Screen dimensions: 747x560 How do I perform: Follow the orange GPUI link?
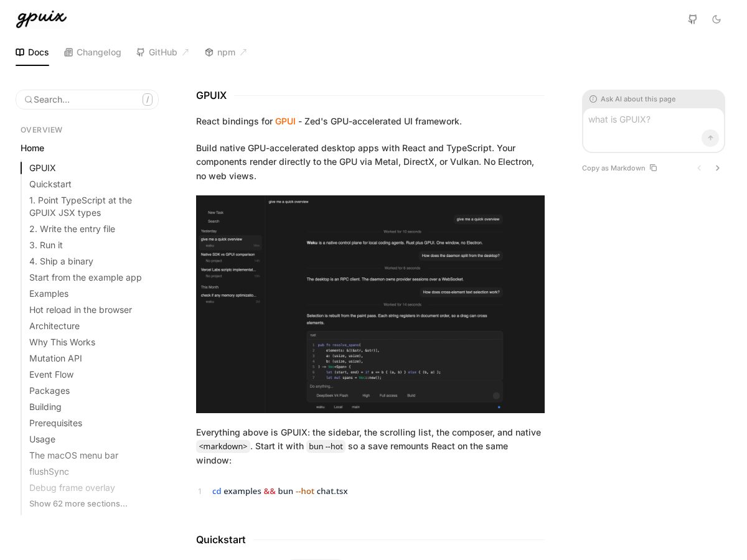point(285,121)
